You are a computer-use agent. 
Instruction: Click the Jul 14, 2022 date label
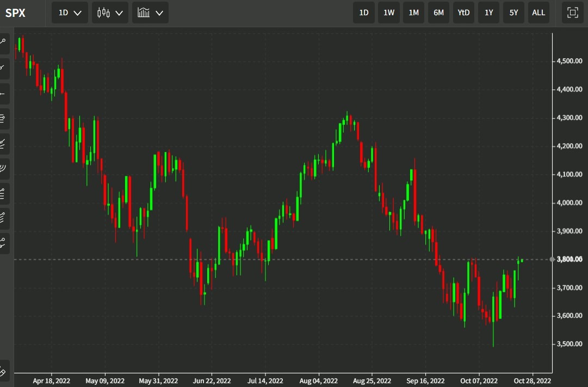265,380
